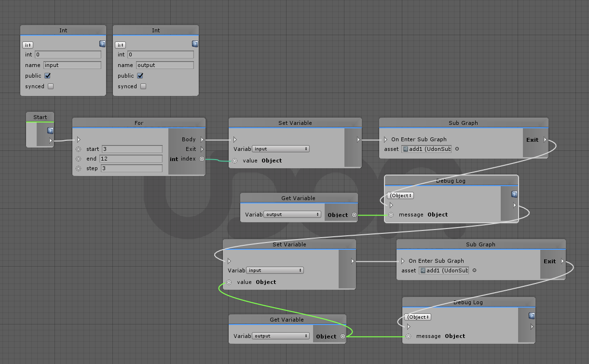
Task: Click the help icon on the upper Debug Log node
Action: 514,194
